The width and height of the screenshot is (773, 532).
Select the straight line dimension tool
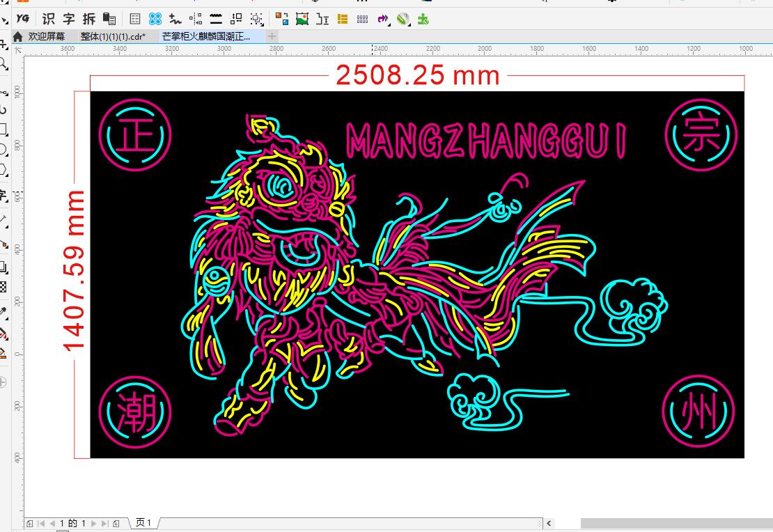pyautogui.click(x=4, y=221)
